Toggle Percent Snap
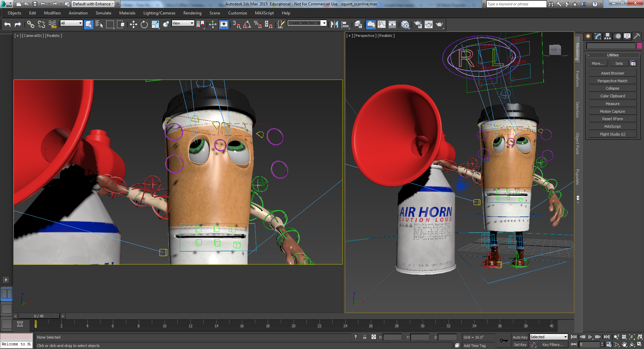 [258, 24]
